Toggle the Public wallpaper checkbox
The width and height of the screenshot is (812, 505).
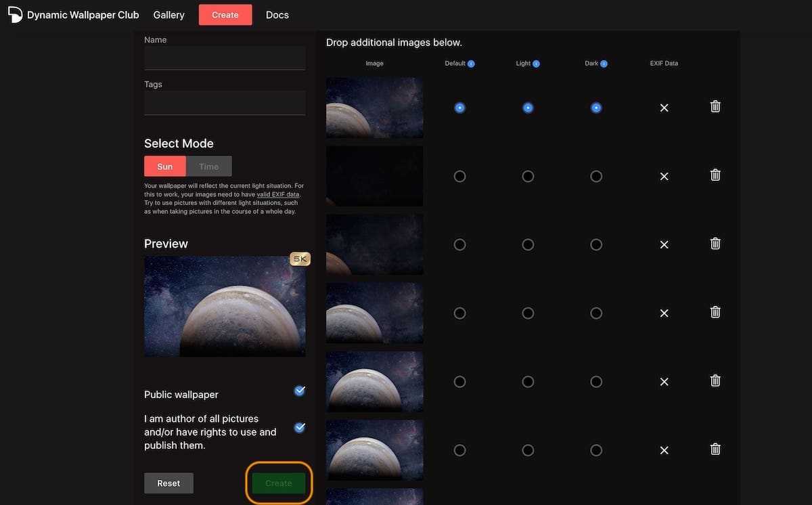tap(300, 391)
